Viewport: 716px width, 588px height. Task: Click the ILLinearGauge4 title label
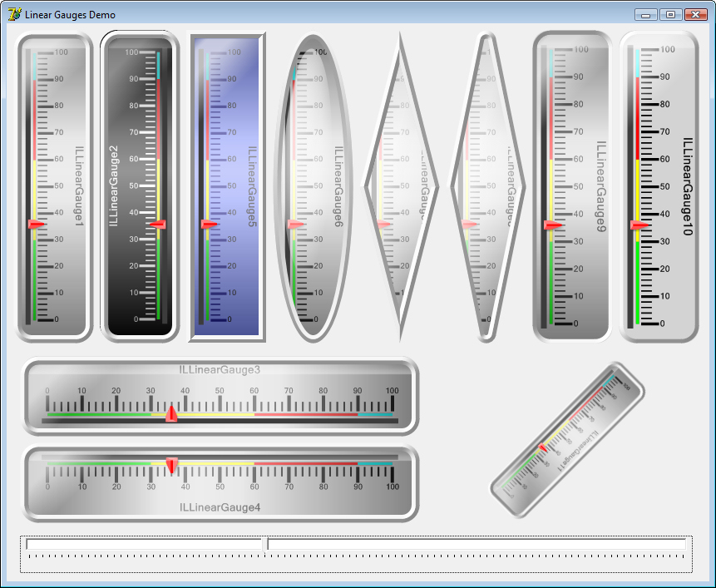click(x=220, y=507)
